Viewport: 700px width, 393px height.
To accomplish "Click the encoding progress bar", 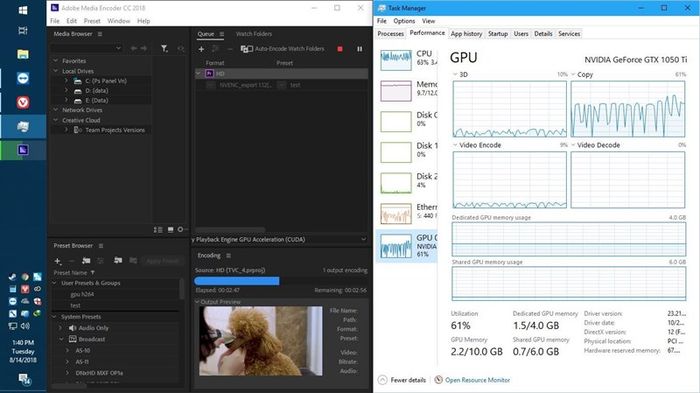I will (x=280, y=280).
